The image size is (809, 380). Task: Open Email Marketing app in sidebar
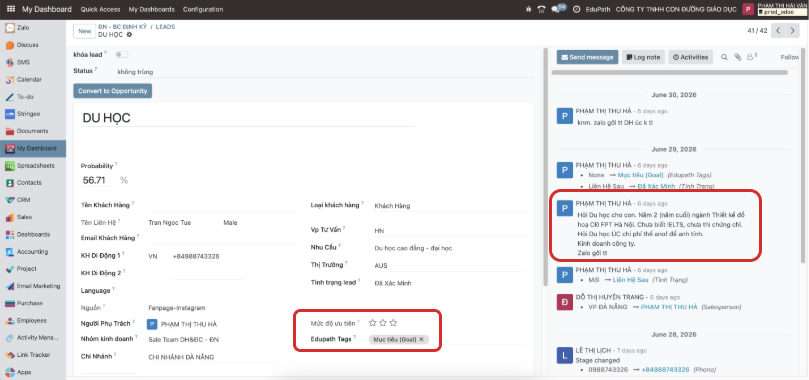coord(33,286)
